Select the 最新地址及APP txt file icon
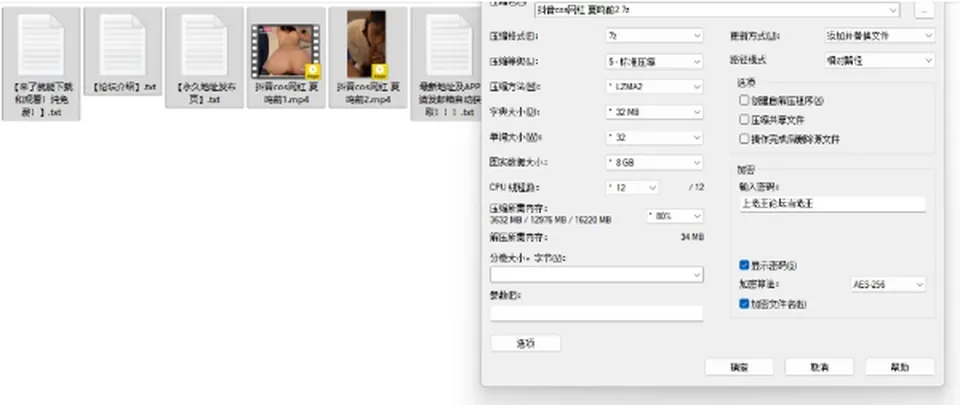Image resolution: width=960 pixels, height=405 pixels. tap(449, 45)
